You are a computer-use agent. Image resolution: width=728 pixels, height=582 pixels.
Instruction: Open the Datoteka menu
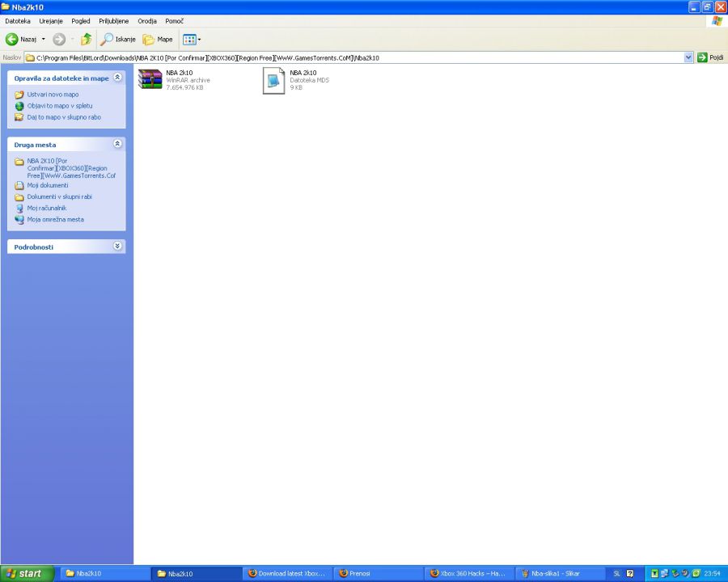pyautogui.click(x=18, y=21)
